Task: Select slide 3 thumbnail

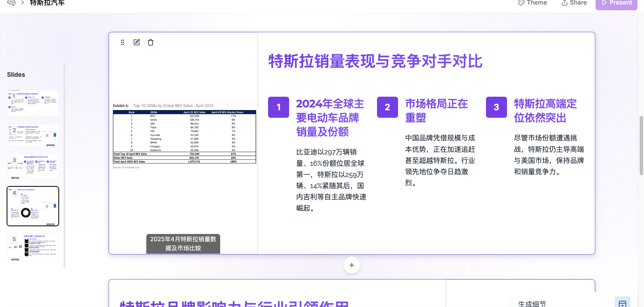Action: click(33, 166)
